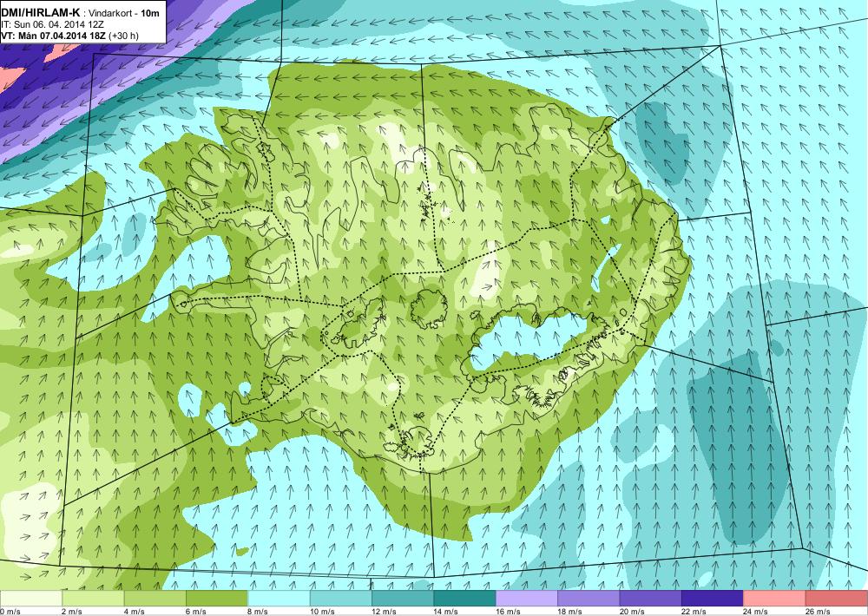Viewport: 868px width, 616px height.
Task: Pick the 4–6 m/s green legend swatch
Action: (155, 599)
